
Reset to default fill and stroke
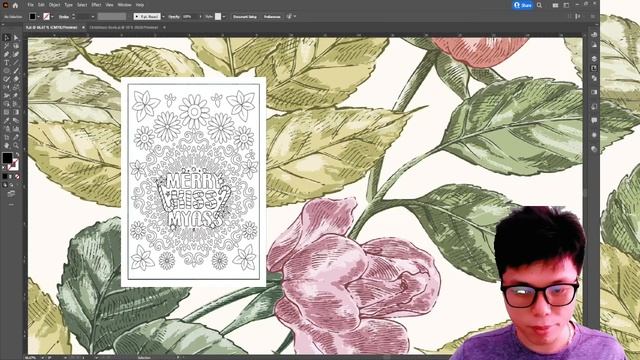[4, 167]
